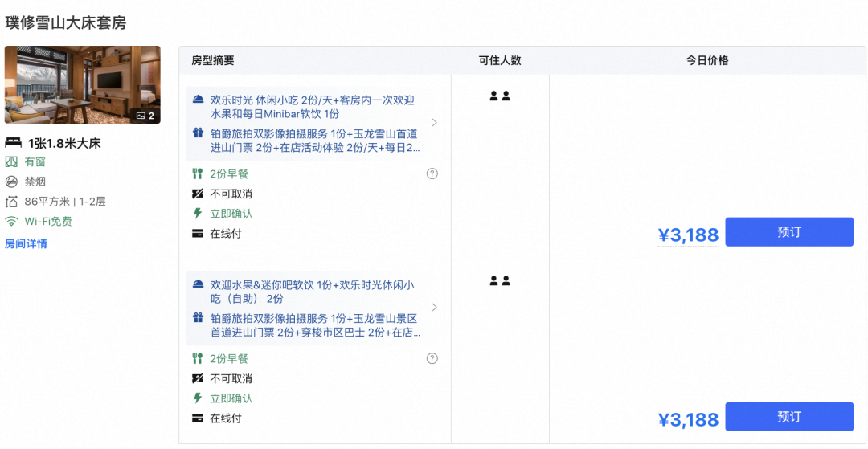This screenshot has height=449, width=868.
Task: Click 2份早餐 in the second package
Action: click(229, 359)
